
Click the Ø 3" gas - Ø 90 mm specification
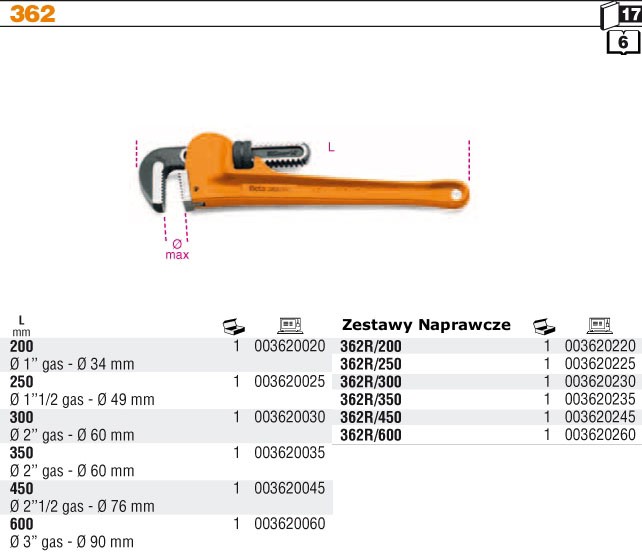coord(71,542)
